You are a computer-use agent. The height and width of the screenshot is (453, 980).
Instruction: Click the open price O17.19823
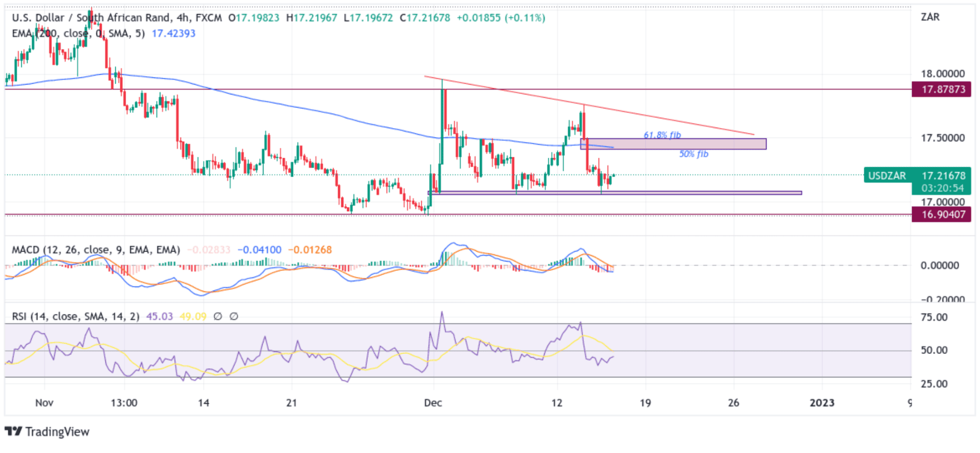point(254,18)
